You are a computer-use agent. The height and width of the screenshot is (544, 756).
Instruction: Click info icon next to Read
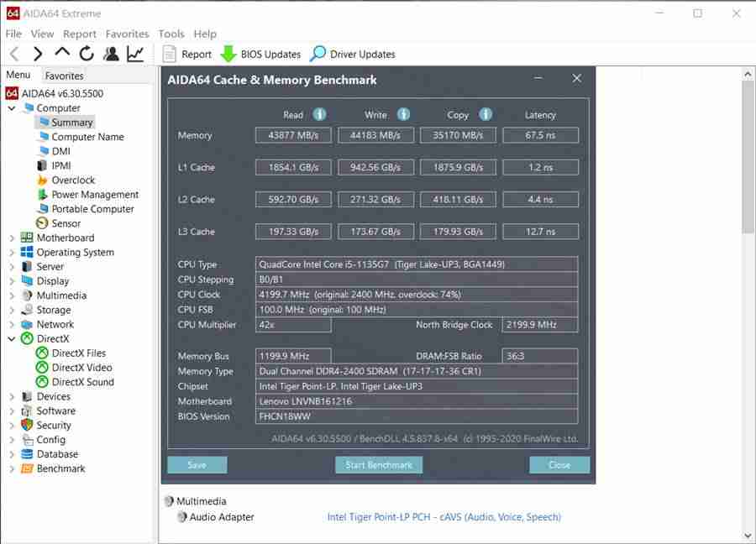[x=319, y=114]
